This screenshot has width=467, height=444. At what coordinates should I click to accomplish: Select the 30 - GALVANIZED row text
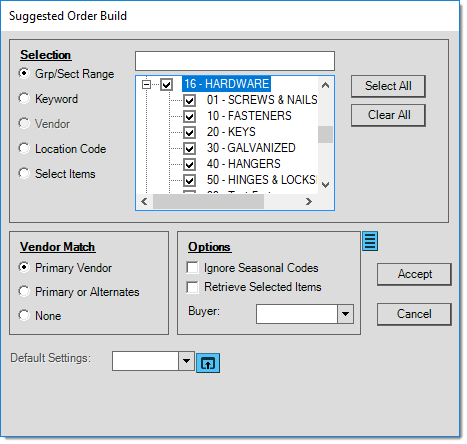click(x=251, y=148)
